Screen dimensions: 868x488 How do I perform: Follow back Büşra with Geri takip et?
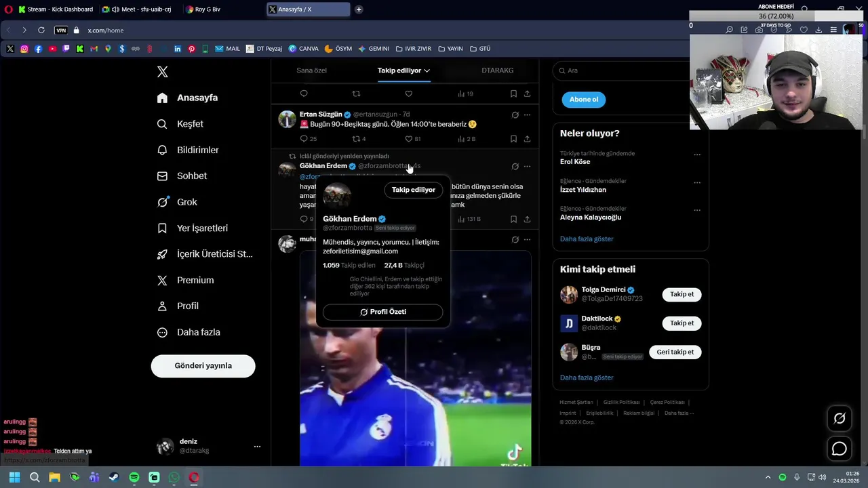click(675, 352)
